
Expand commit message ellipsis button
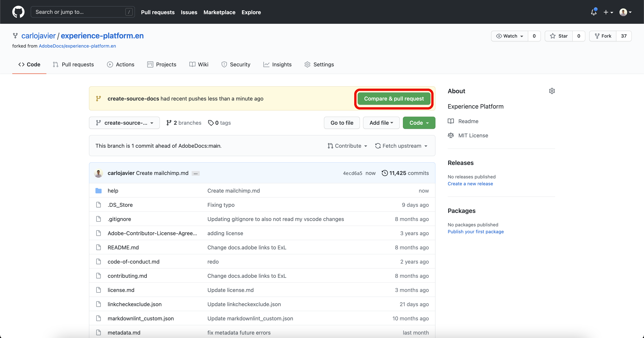point(195,173)
